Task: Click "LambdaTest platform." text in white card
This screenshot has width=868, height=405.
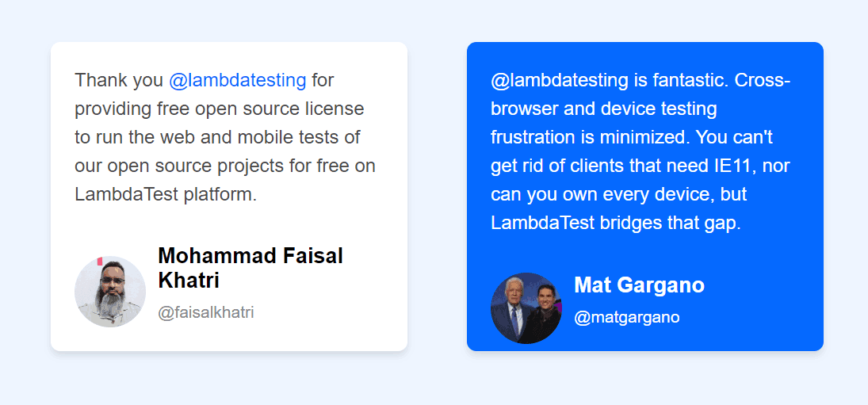Action: (166, 194)
